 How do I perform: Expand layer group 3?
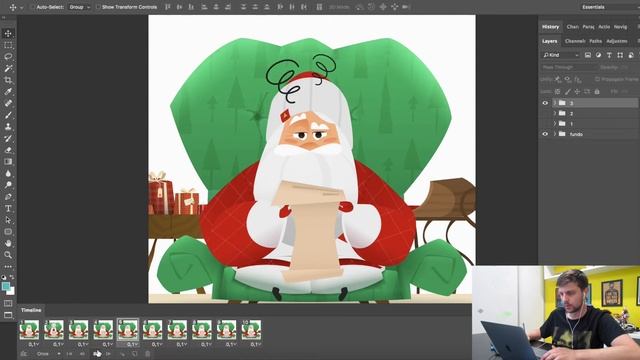point(554,103)
